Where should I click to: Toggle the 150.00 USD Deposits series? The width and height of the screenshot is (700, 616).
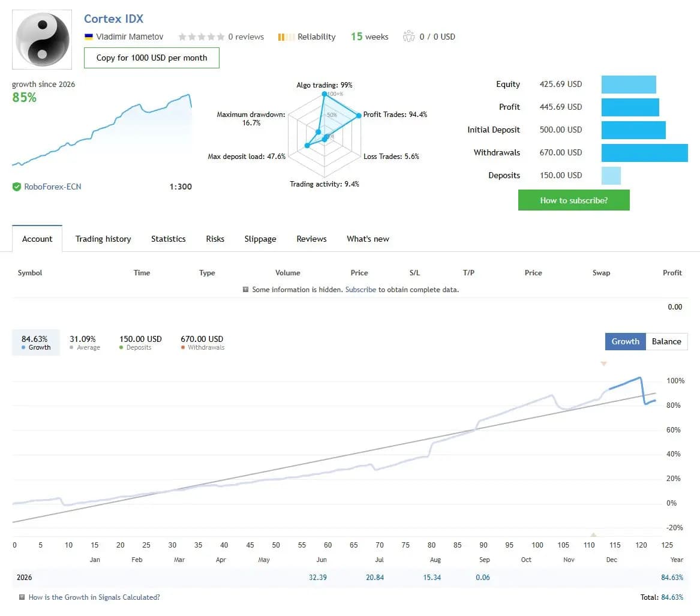[140, 342]
